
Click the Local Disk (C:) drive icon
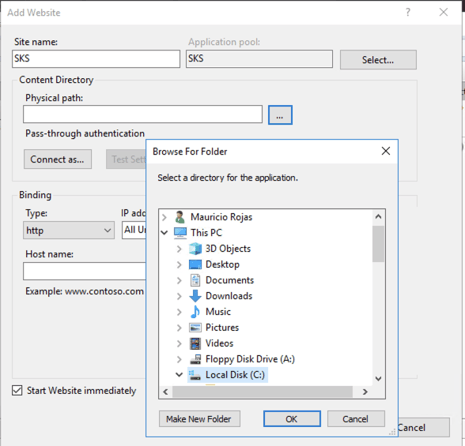195,375
